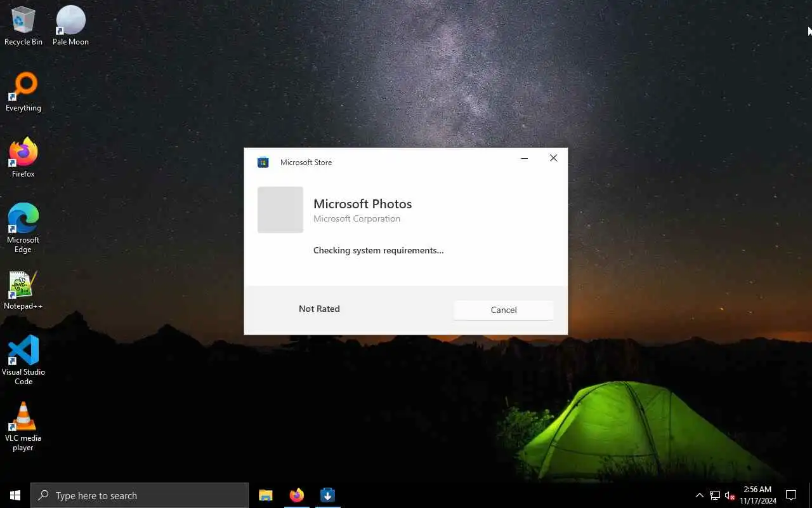Click the Microsoft Photos app title
812x508 pixels.
[x=362, y=204]
